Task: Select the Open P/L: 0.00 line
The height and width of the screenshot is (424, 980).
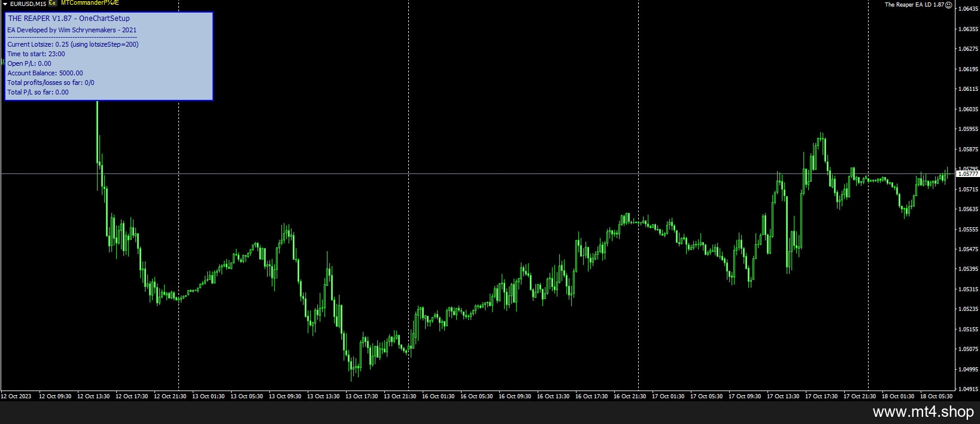Action: [x=29, y=63]
